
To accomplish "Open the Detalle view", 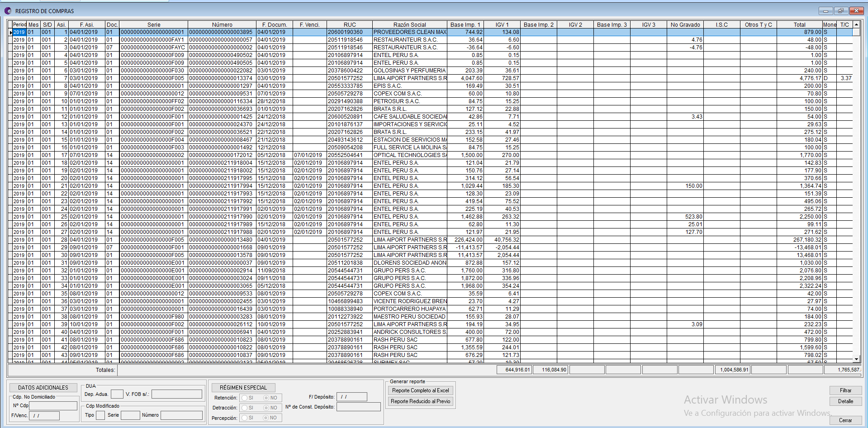I will [845, 401].
